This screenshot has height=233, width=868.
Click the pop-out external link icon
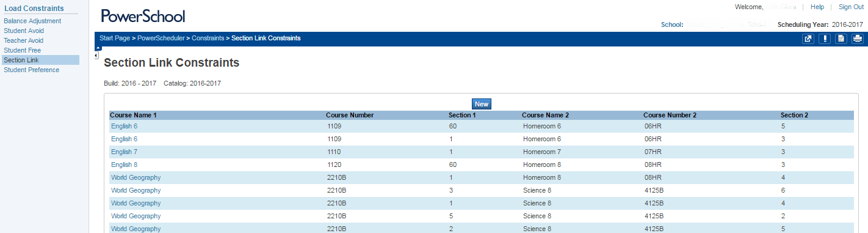[808, 39]
